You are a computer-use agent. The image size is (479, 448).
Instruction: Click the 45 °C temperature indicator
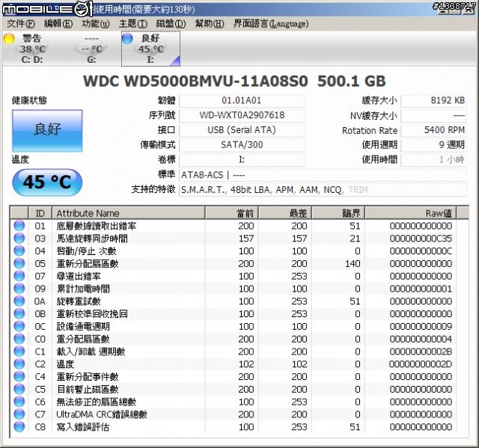pyautogui.click(x=47, y=182)
